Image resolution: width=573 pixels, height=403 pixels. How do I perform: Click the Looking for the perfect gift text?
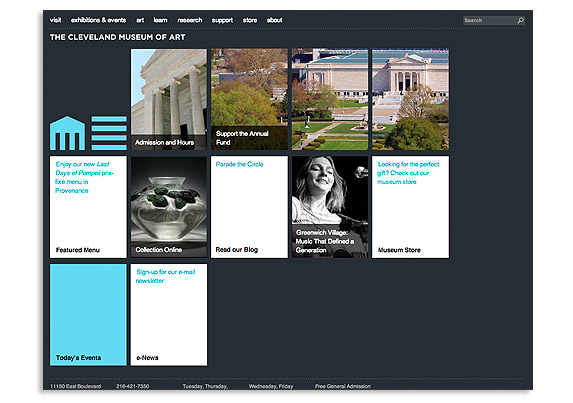click(408, 173)
